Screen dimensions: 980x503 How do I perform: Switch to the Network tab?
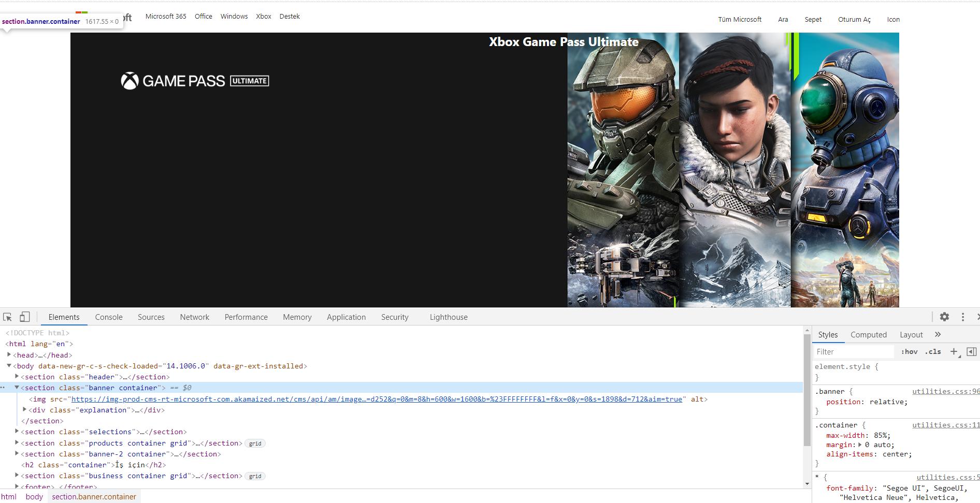click(195, 317)
